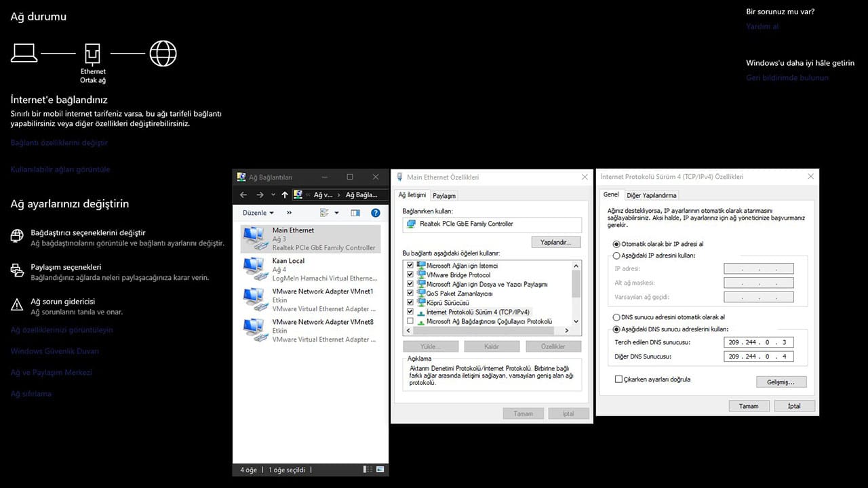Select the VMware Network Adapter VMnet8 icon
Image resolution: width=868 pixels, height=488 pixels.
254,330
